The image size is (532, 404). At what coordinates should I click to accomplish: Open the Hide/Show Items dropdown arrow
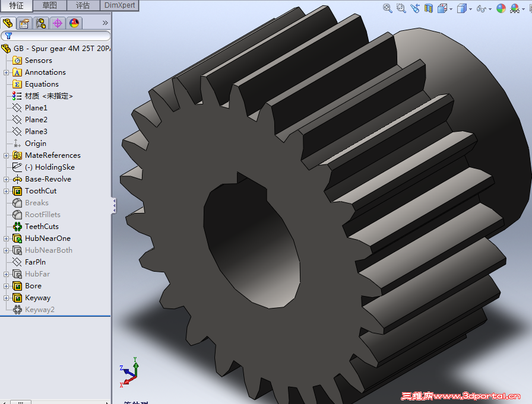tap(490, 9)
